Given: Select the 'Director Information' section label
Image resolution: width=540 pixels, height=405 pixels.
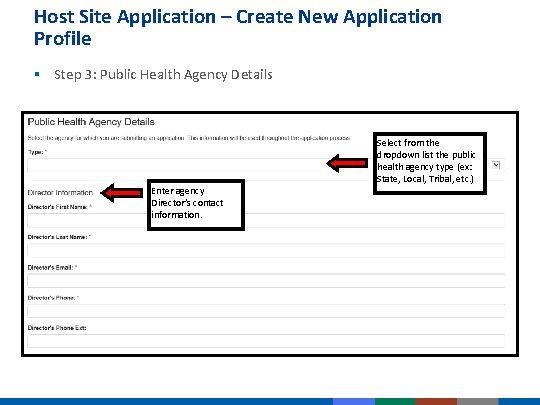Looking at the screenshot, I should coord(60,193).
